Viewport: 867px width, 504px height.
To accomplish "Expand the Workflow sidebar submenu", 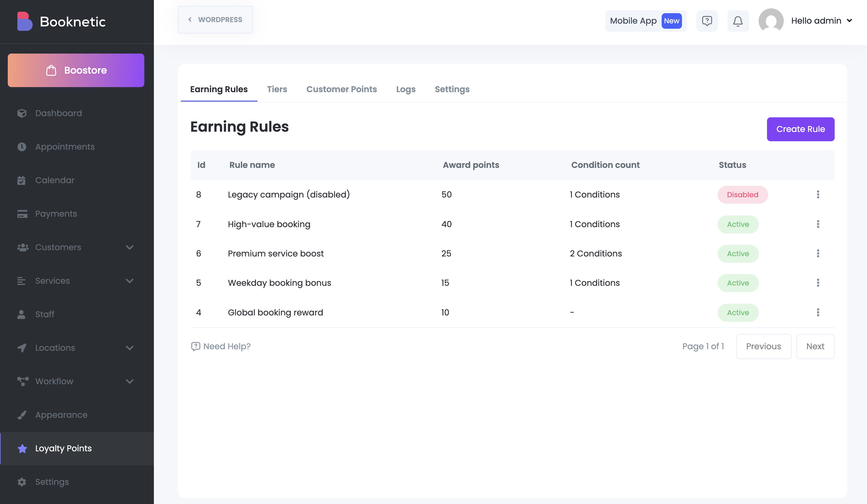I will tap(130, 381).
